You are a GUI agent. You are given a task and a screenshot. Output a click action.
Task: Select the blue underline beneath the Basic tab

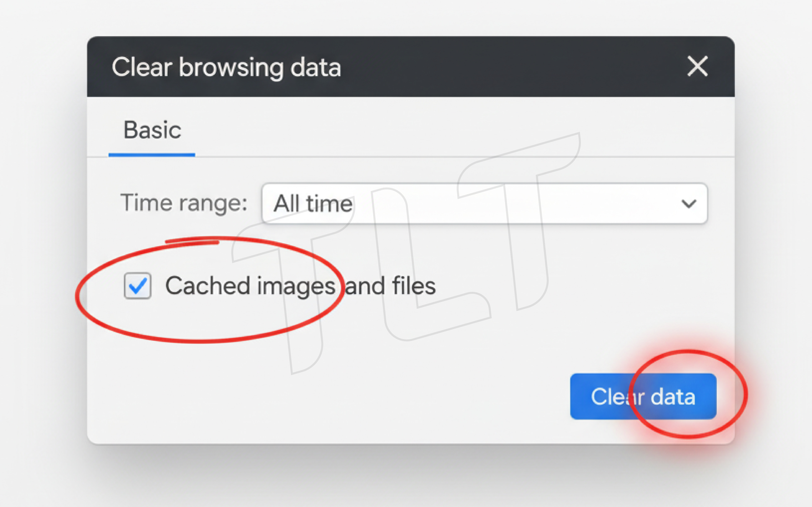(152, 155)
